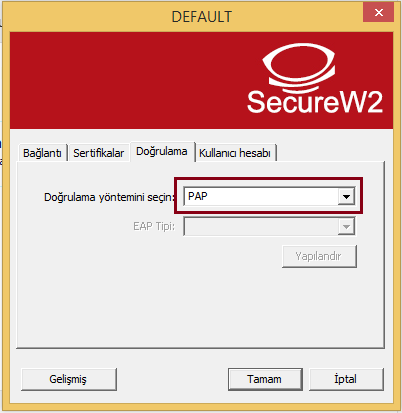Go to the Kullanıcı hesabı tab
The width and height of the screenshot is (402, 413).
click(x=235, y=153)
